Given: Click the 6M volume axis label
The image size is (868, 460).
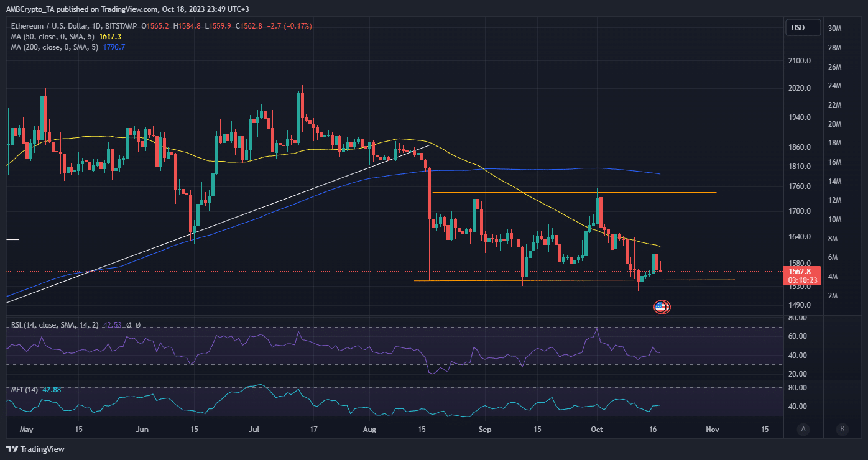Looking at the screenshot, I should (x=834, y=257).
